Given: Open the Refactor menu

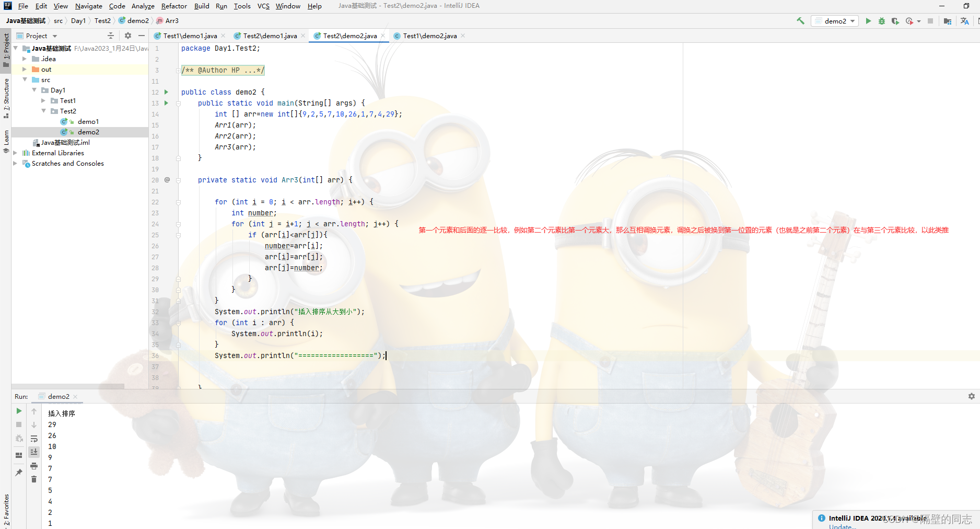Looking at the screenshot, I should [x=174, y=6].
